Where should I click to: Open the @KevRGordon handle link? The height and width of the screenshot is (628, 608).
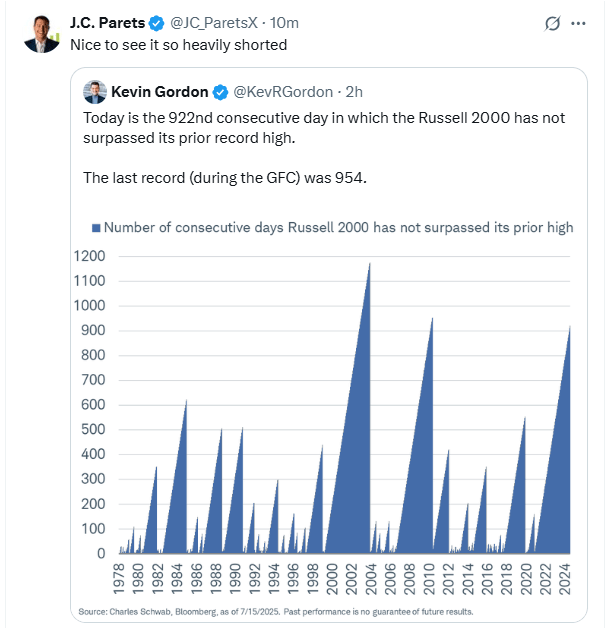tap(283, 92)
